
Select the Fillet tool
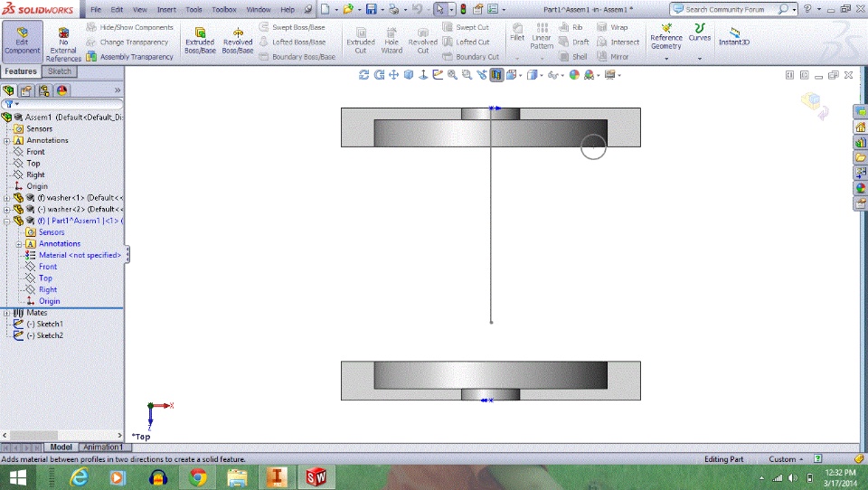coord(517,33)
